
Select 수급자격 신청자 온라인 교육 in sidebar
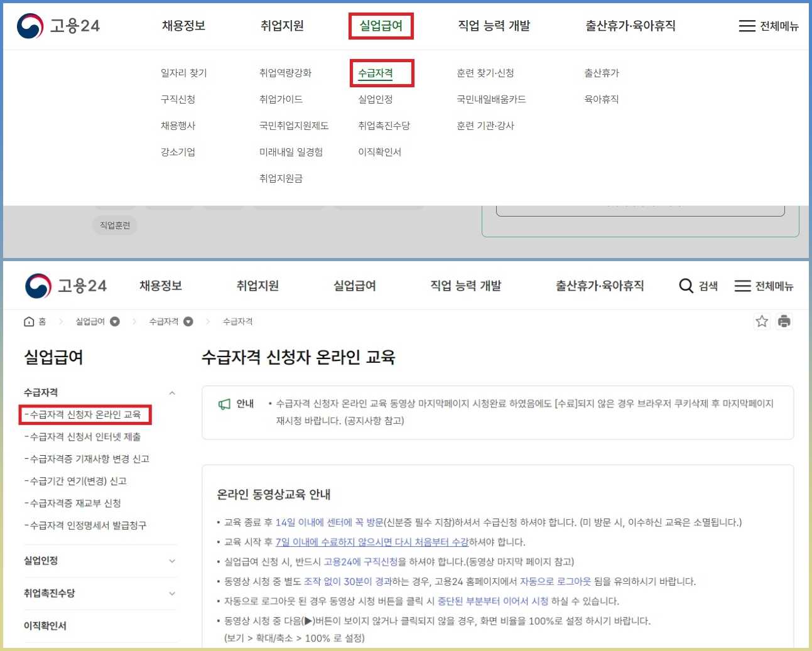pyautogui.click(x=86, y=414)
